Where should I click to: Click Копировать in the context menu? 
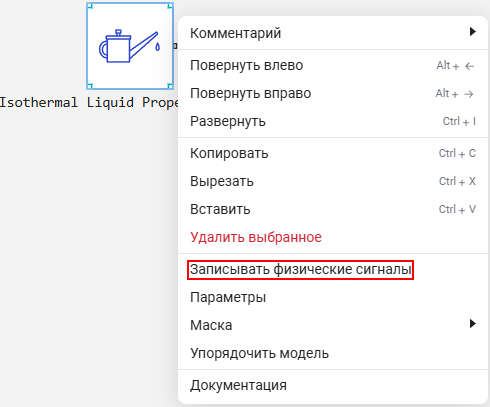point(333,153)
